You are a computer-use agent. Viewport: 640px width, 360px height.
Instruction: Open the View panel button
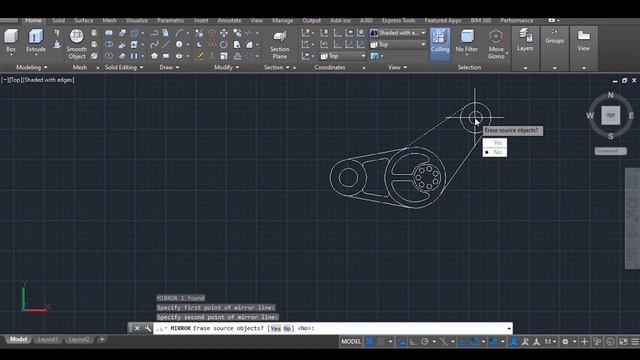click(584, 41)
